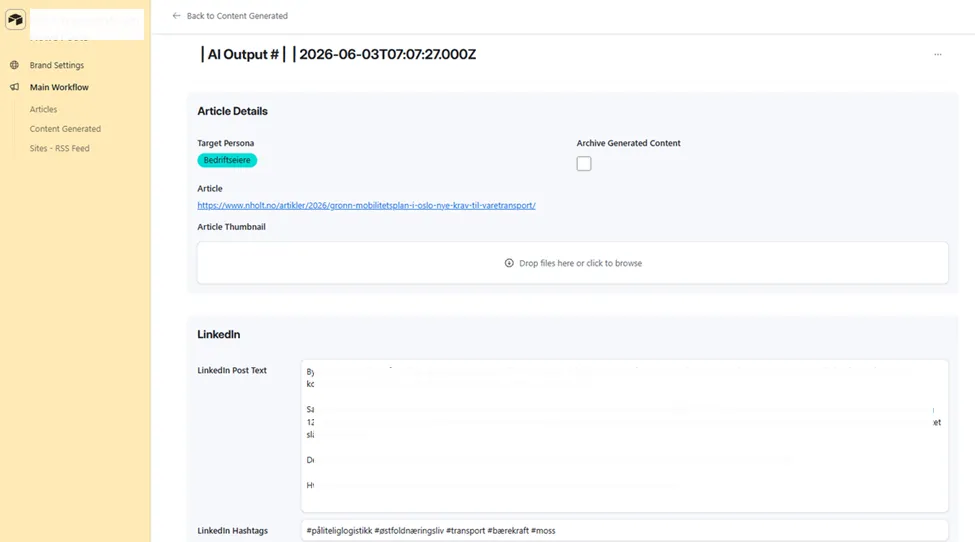Open Main Workflow in sidebar
The image size is (975, 542).
[x=59, y=87]
